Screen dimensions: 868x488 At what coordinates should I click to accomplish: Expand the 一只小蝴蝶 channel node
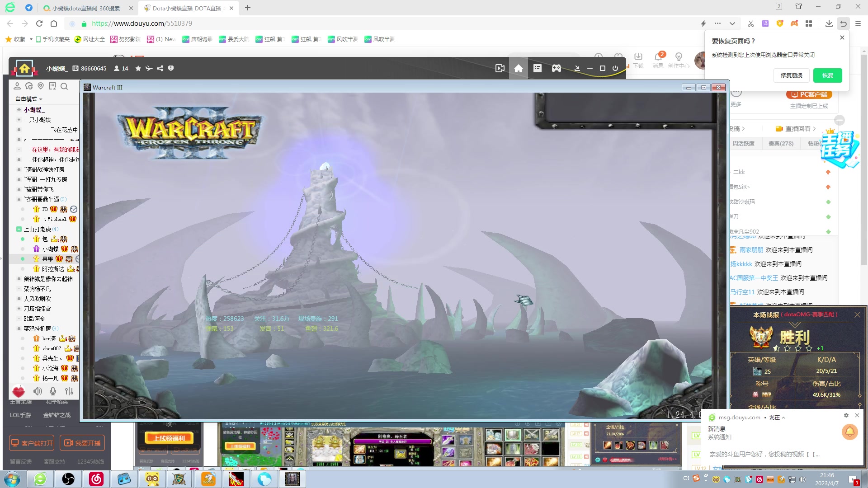(x=19, y=120)
